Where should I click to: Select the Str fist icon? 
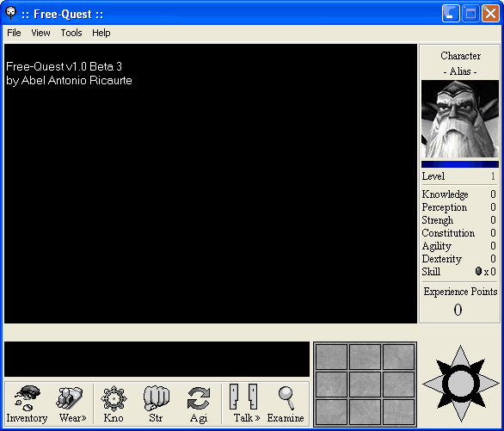(x=156, y=403)
